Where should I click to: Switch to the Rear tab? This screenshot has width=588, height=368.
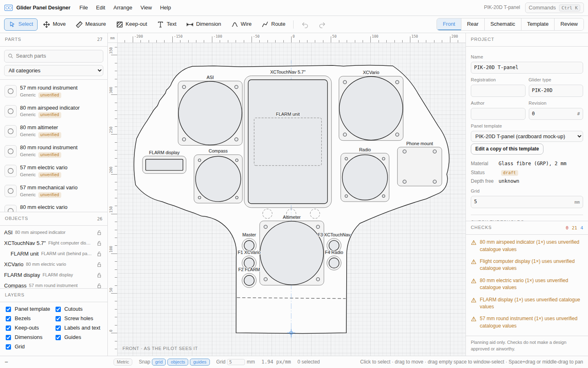(x=473, y=24)
